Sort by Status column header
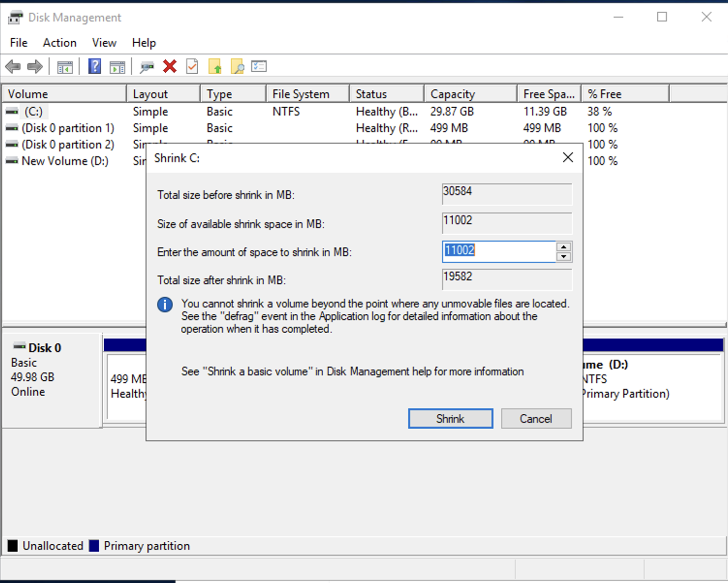Viewport: 728px width, 583px height. coord(387,94)
